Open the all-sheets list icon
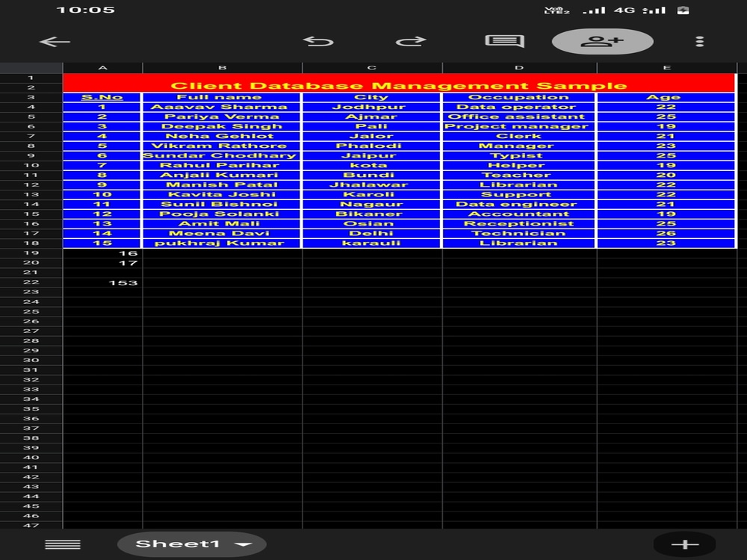This screenshot has width=747, height=560. [63, 544]
